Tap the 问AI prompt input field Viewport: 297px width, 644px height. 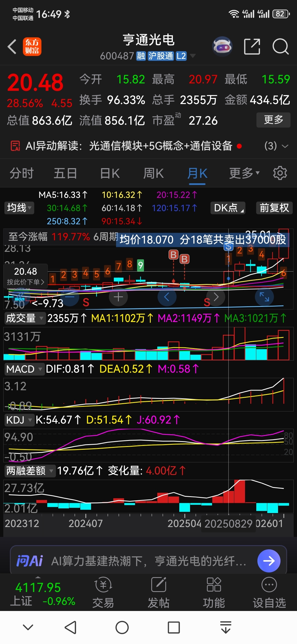pyautogui.click(x=148, y=561)
